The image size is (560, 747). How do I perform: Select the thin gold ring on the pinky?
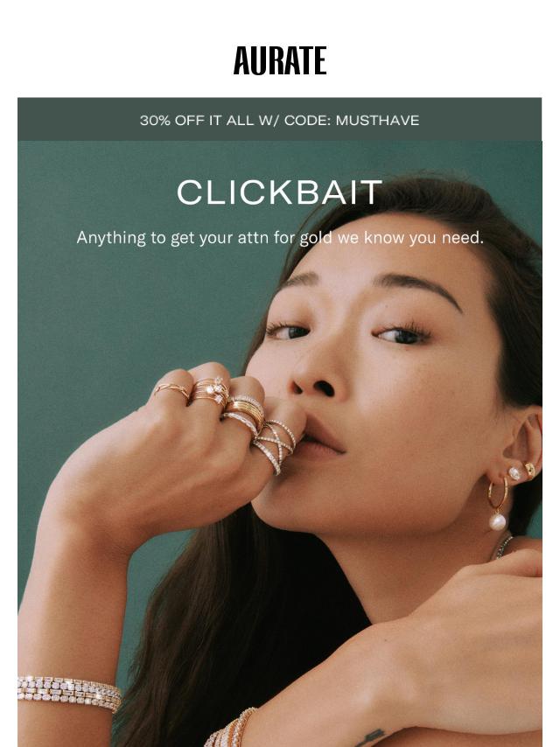pos(171,390)
